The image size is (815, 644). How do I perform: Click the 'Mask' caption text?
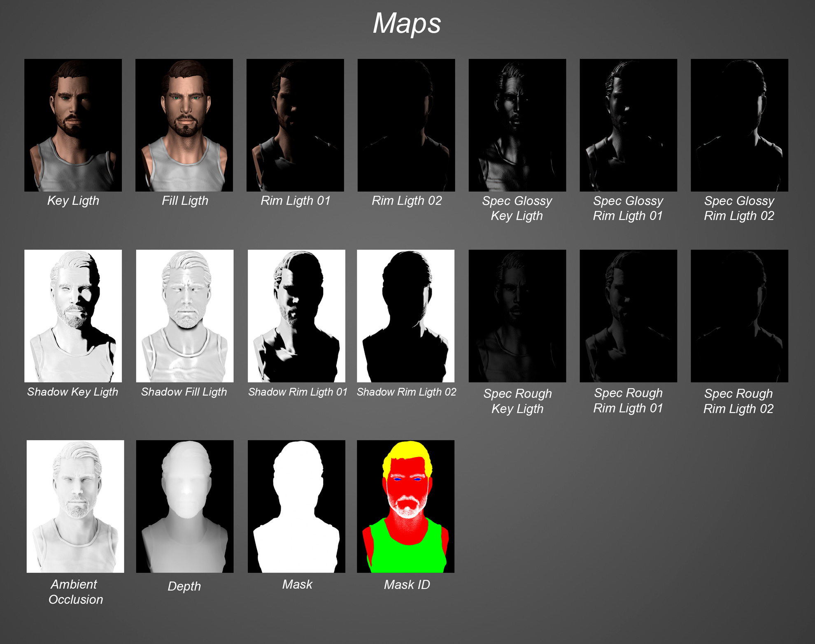point(297,584)
